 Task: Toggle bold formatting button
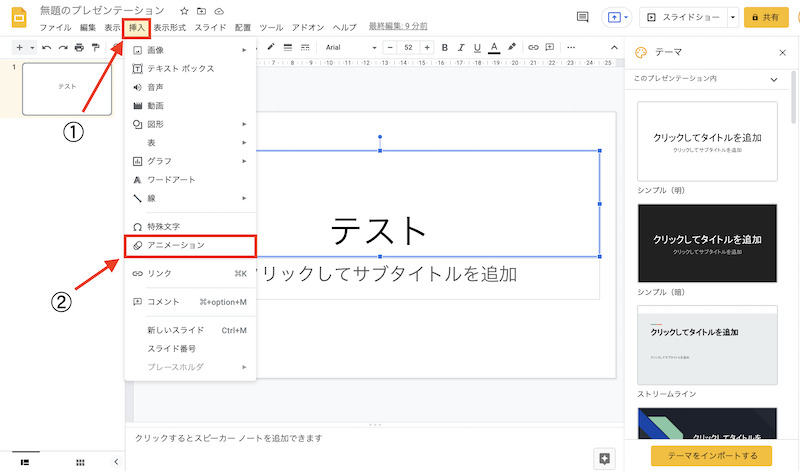[445, 47]
